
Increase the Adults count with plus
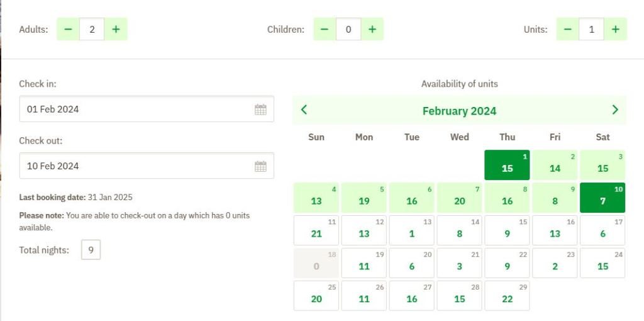[116, 30]
